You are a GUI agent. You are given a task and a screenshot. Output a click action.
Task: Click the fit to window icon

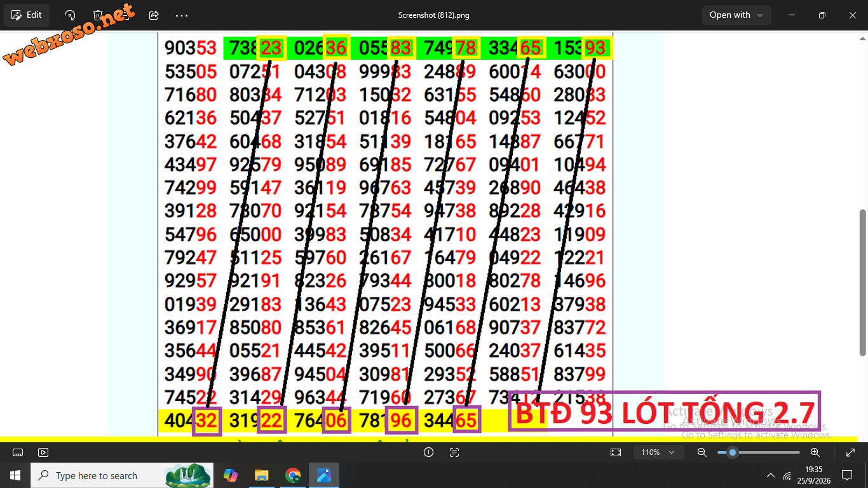coord(615,452)
